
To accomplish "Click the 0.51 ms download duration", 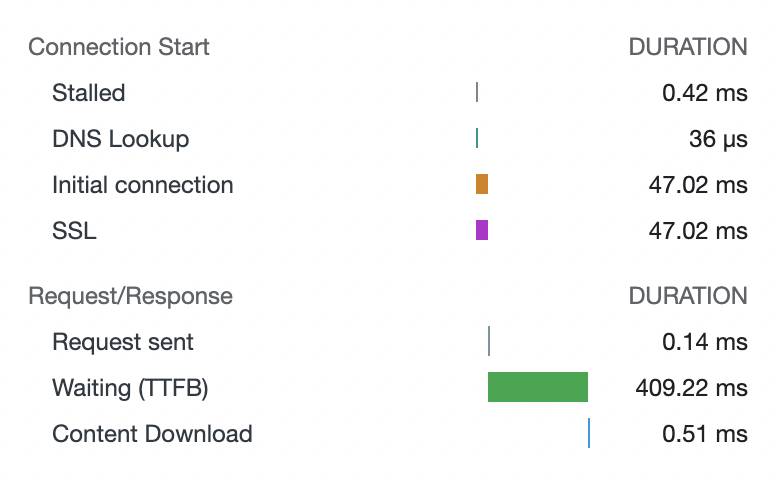I will click(x=705, y=434).
